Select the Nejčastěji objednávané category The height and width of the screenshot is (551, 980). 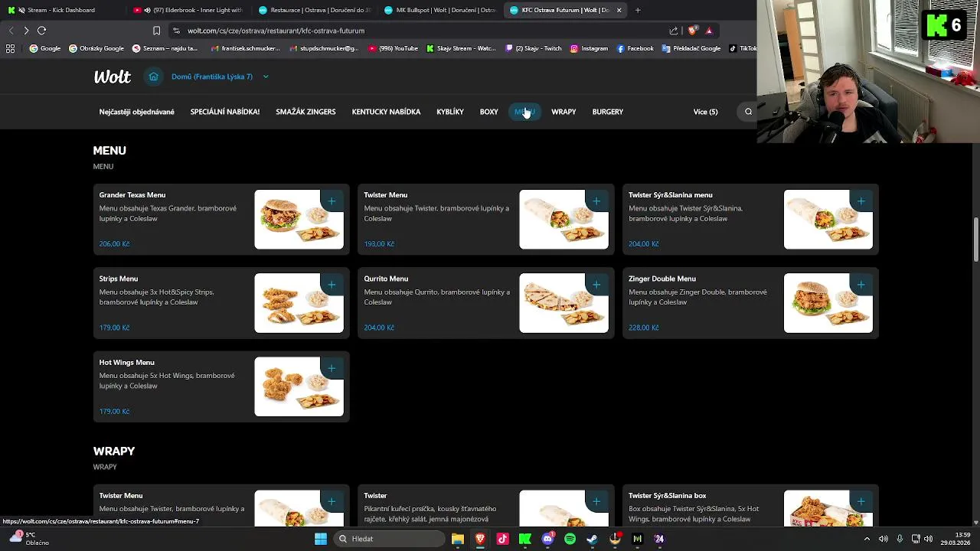136,112
